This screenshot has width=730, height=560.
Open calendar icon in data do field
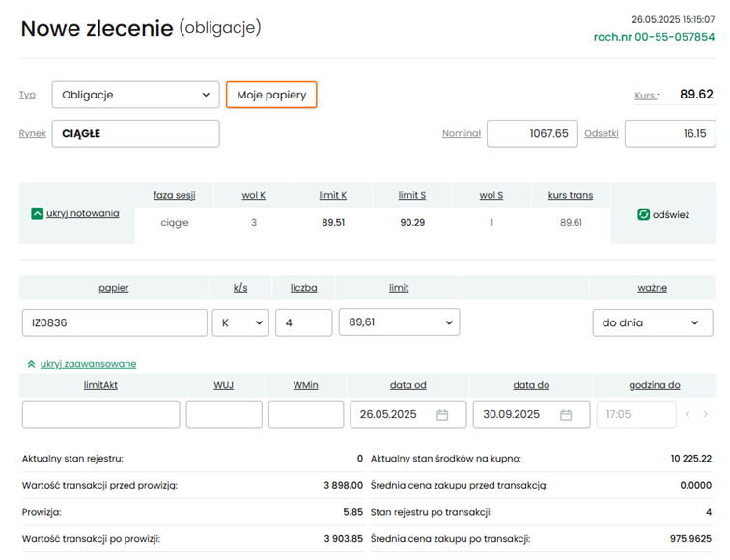pyautogui.click(x=566, y=414)
